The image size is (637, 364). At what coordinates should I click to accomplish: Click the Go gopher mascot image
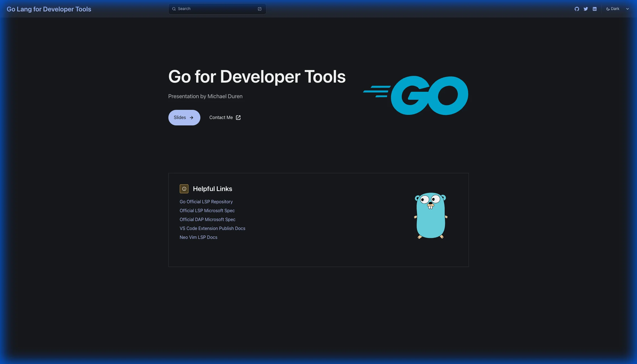coord(431,216)
